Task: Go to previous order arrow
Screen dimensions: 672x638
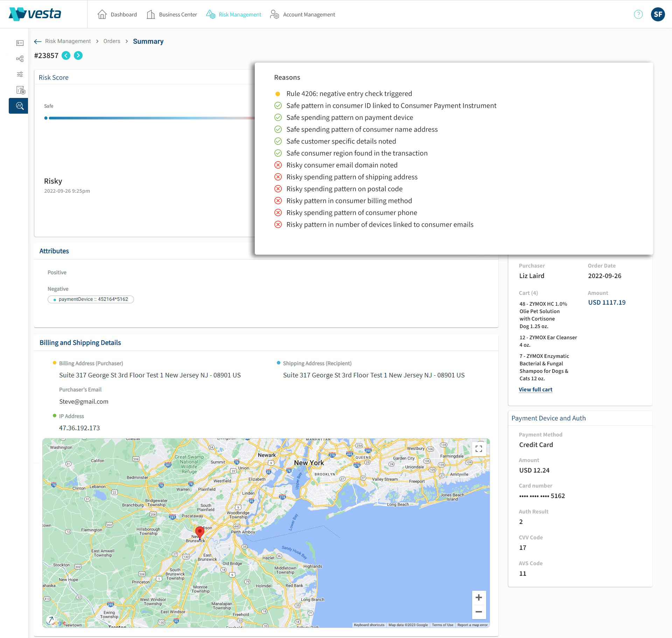Action: coord(66,56)
